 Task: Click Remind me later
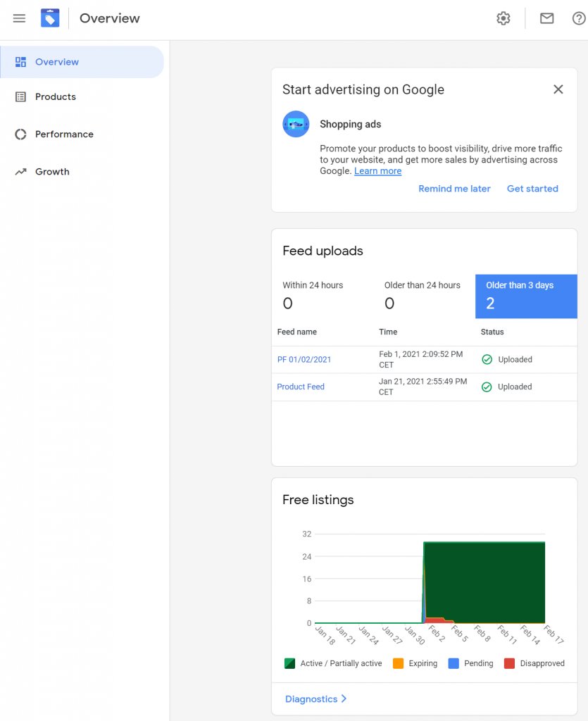coord(454,189)
